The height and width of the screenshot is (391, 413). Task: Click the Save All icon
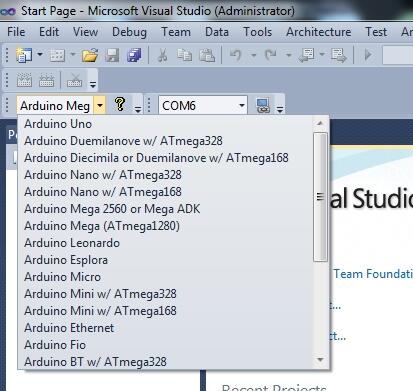(x=134, y=55)
